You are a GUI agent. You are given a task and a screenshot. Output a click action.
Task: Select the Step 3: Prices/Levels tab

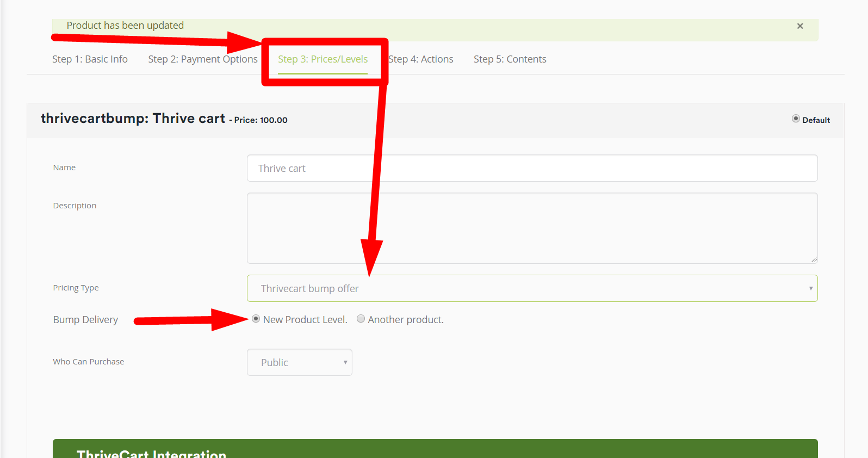pos(323,59)
